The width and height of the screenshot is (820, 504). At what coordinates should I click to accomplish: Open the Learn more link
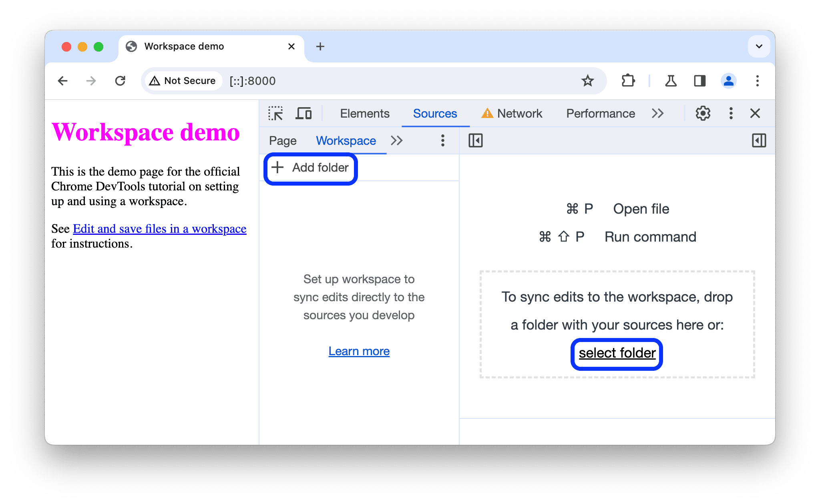(x=359, y=351)
